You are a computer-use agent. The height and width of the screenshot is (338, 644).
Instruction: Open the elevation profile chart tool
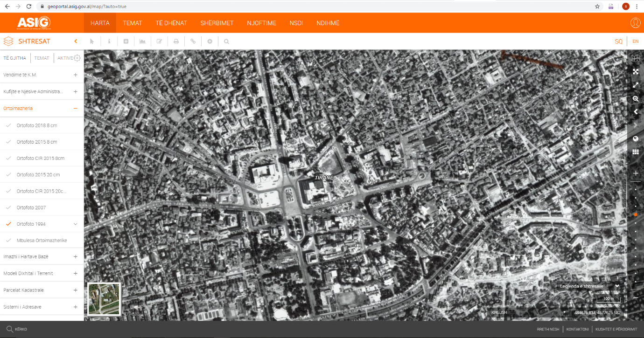pos(142,41)
